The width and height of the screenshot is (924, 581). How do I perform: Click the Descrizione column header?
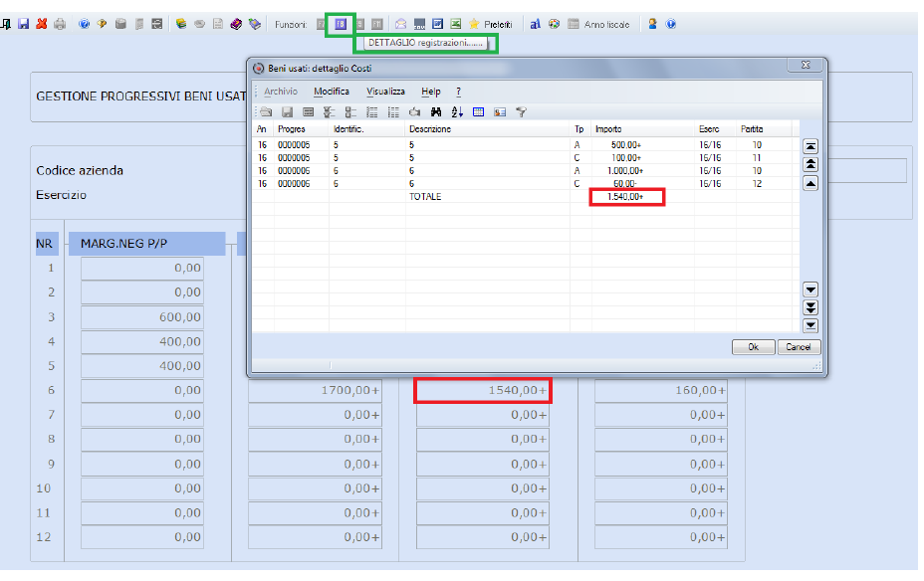(x=487, y=129)
